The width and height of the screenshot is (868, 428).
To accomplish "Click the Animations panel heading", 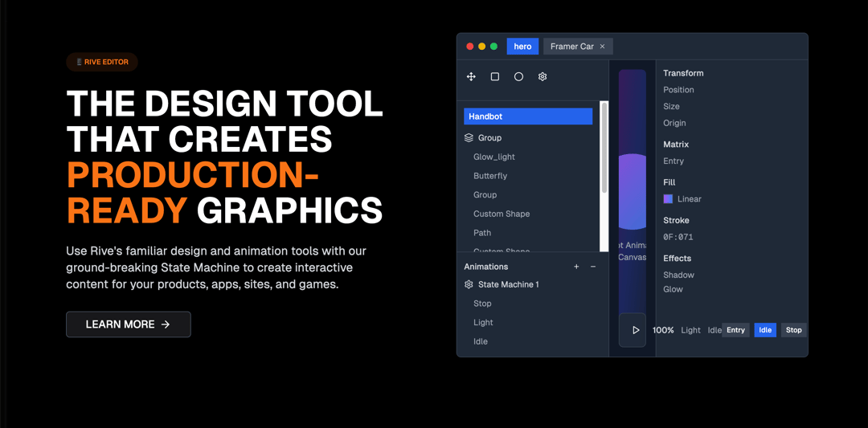I will pos(486,267).
